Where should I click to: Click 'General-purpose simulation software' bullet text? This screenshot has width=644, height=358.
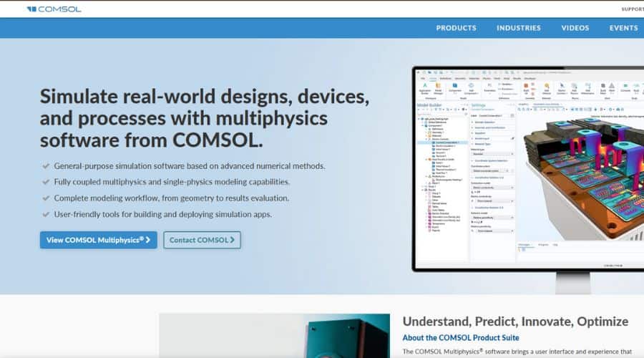(190, 166)
